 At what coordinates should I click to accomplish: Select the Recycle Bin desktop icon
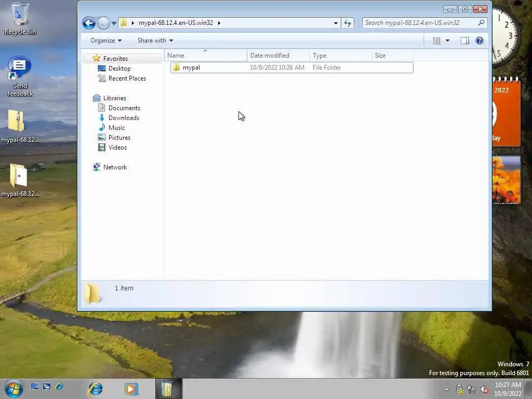click(20, 19)
